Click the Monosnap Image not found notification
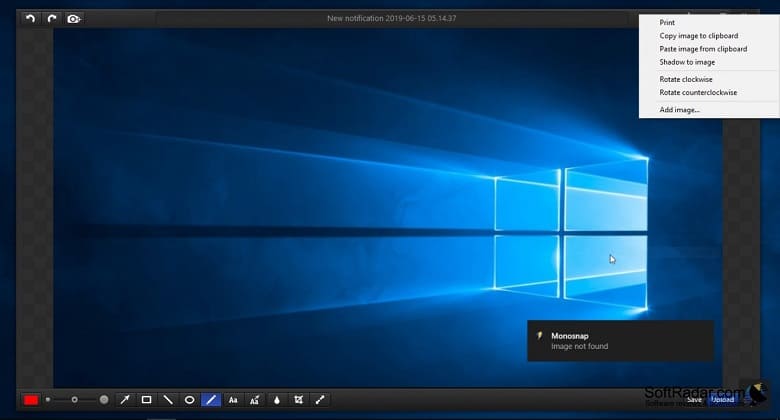The image size is (780, 420). tap(620, 341)
